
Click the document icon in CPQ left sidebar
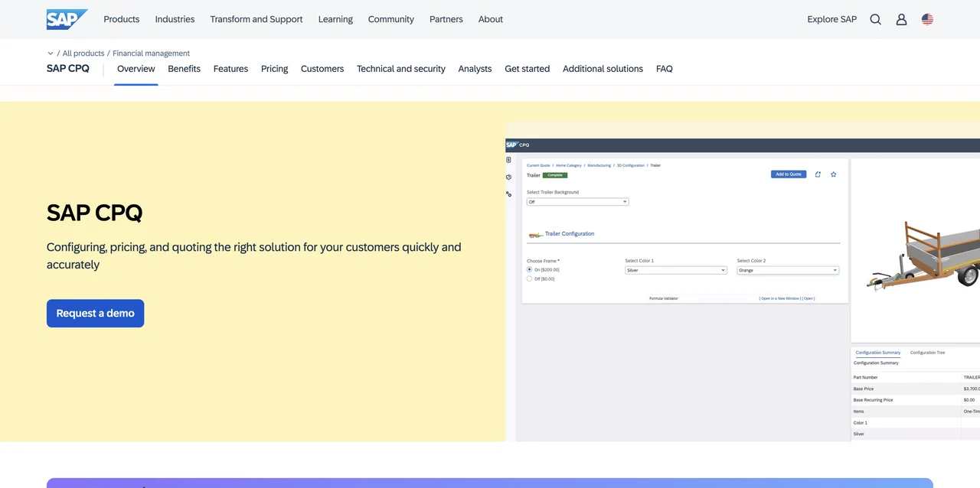(x=508, y=160)
